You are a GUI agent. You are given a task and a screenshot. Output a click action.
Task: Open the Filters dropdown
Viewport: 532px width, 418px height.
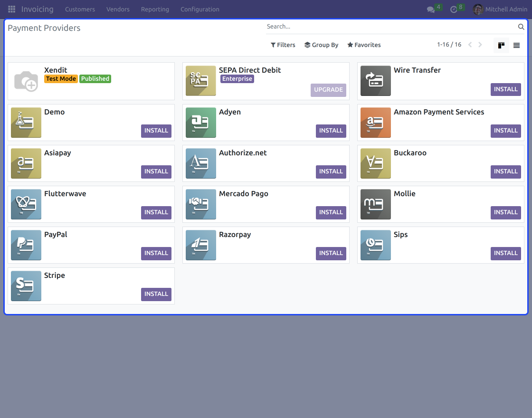(x=283, y=45)
